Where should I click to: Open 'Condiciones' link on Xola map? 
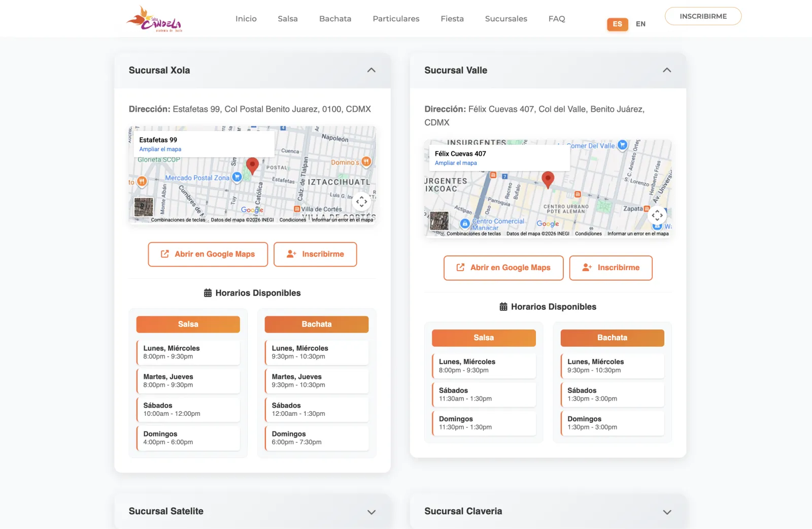point(293,220)
